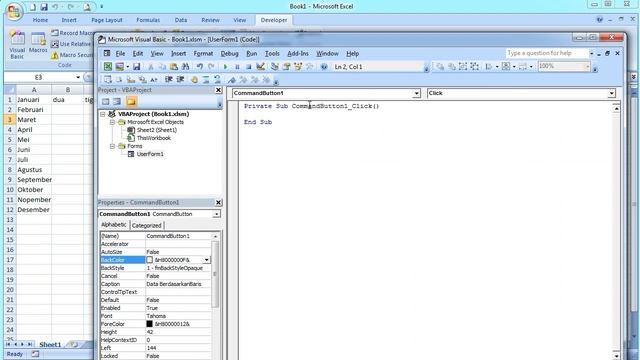The image size is (640, 360).
Task: Collapse the Microsoft Excel Objects folder
Action: [x=112, y=122]
